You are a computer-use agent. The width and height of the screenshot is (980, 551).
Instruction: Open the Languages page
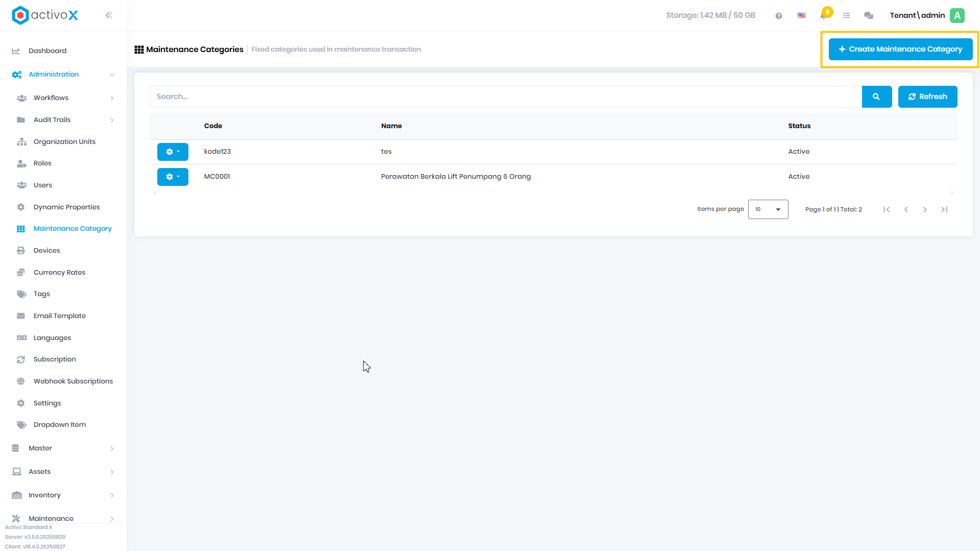52,338
